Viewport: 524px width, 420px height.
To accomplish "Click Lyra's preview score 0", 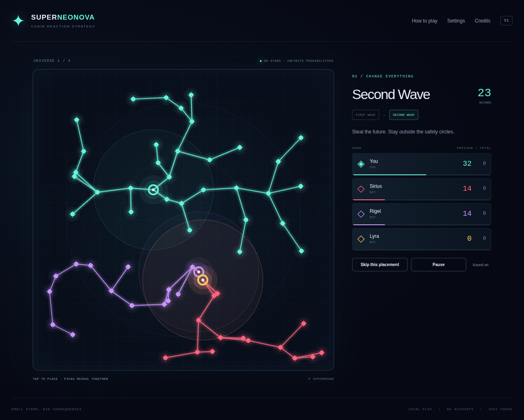I will click(469, 239).
